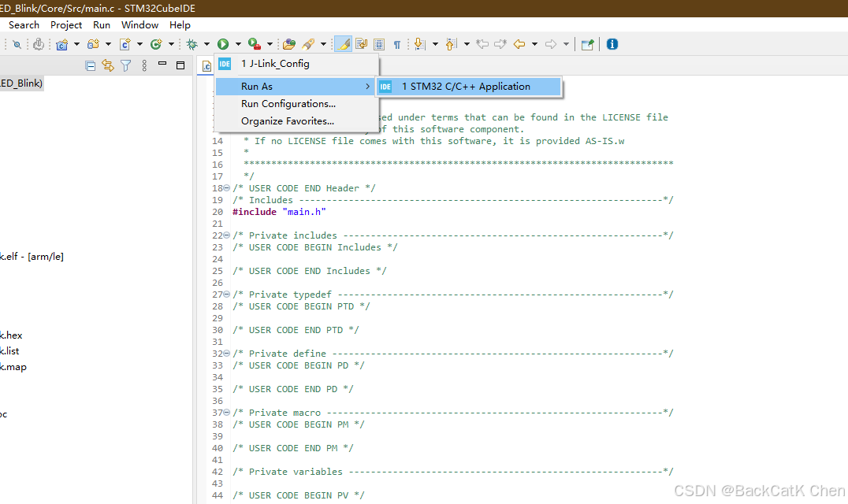Toggle the Mark Occurrences highlighter icon
Screen dimensions: 848x504
(x=344, y=44)
